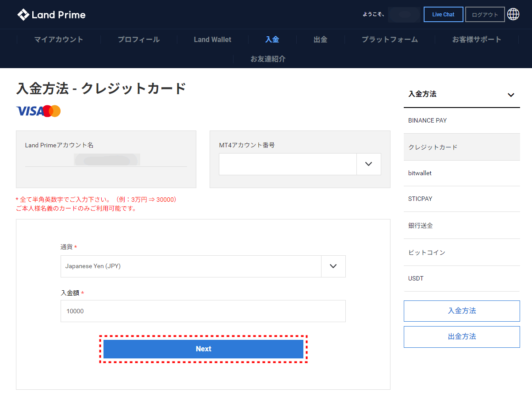Start a Live Chat session
Viewport: 532px width, 400px height.
pos(443,14)
